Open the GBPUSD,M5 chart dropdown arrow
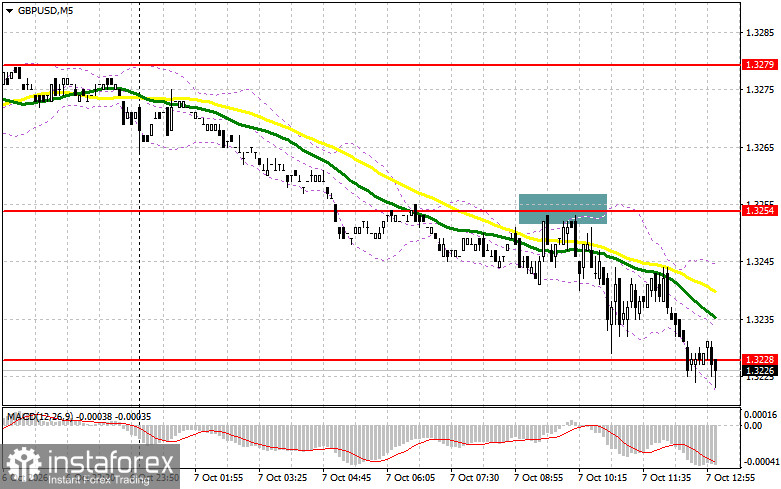781x489 pixels. (10, 10)
